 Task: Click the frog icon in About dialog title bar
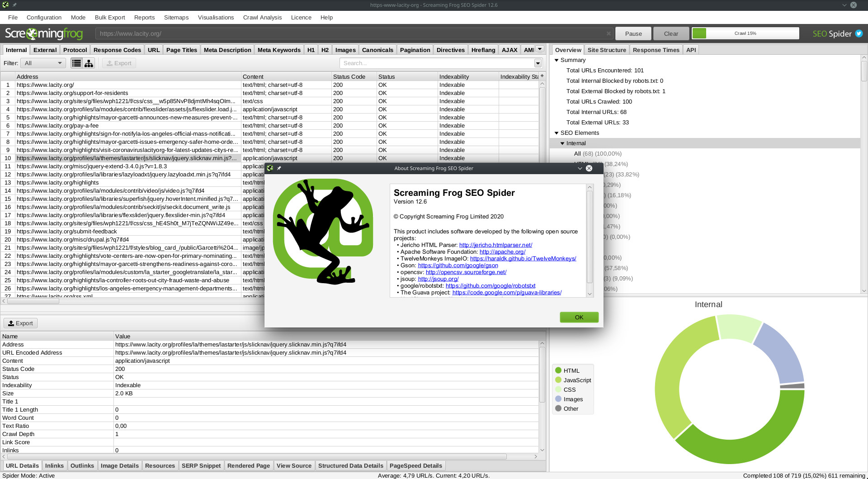pyautogui.click(x=270, y=168)
